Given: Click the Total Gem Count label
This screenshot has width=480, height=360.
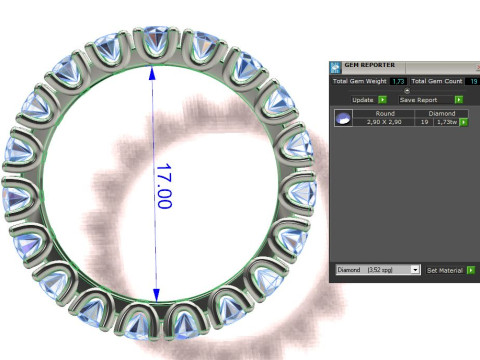Looking at the screenshot, I should coord(437,81).
